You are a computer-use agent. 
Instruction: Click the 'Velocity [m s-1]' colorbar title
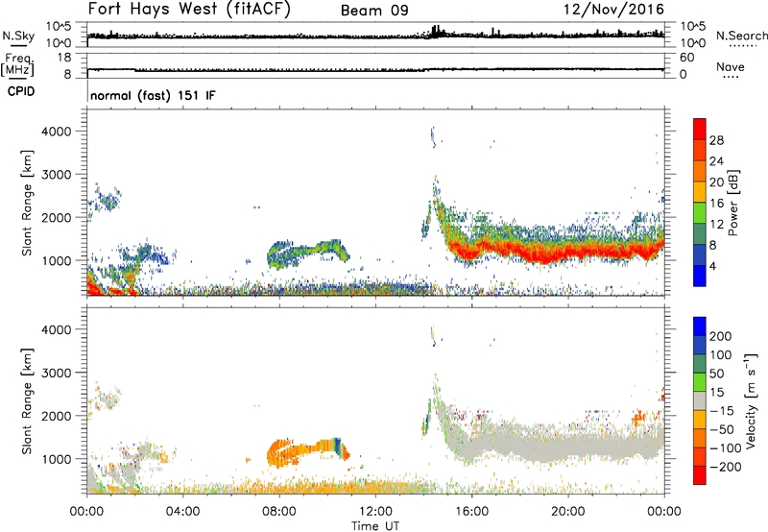[751, 400]
